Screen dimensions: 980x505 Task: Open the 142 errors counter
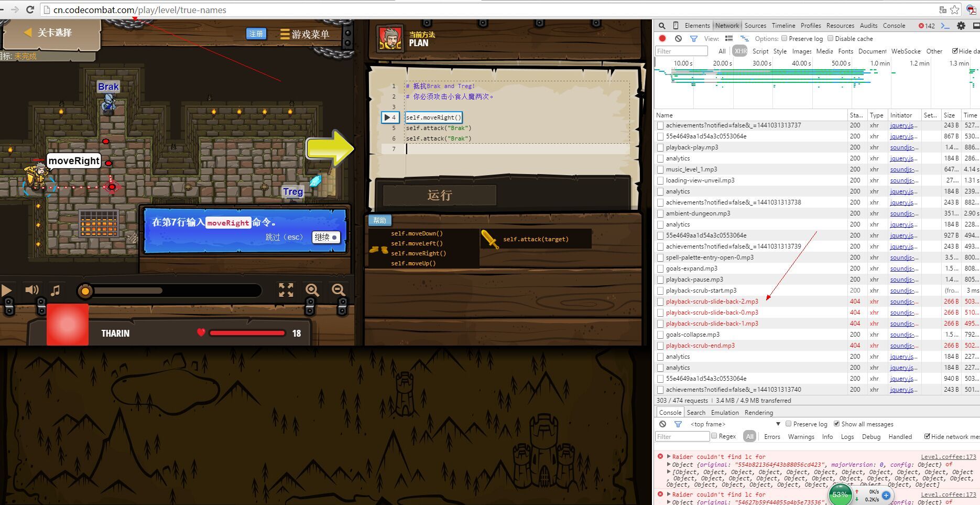pos(927,26)
